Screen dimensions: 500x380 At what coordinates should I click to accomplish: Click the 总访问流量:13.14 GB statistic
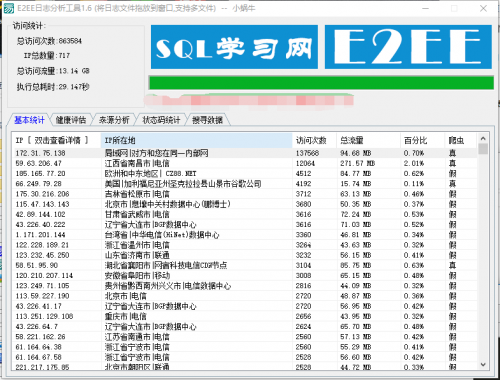click(x=53, y=71)
